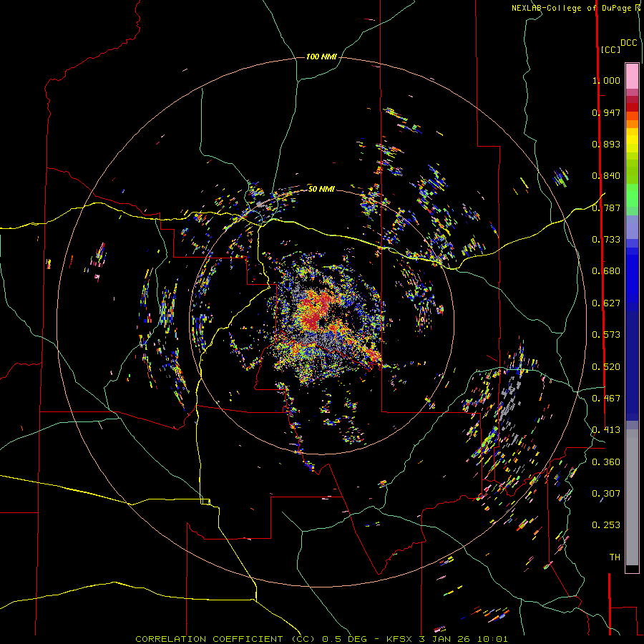644x644 pixels.
Task: Select the 0.787 legend value
Action: point(606,208)
